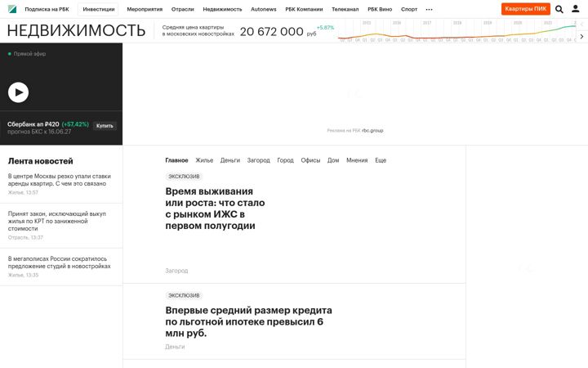This screenshot has width=588, height=368.
Task: Open news about Moscow rental rates falling
Action: (x=60, y=180)
